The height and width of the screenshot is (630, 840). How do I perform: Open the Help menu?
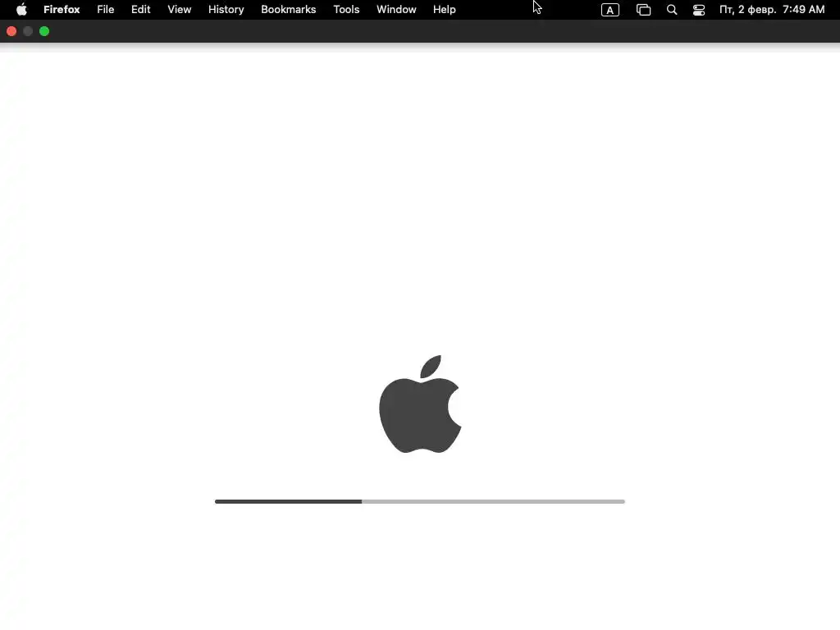coord(444,10)
